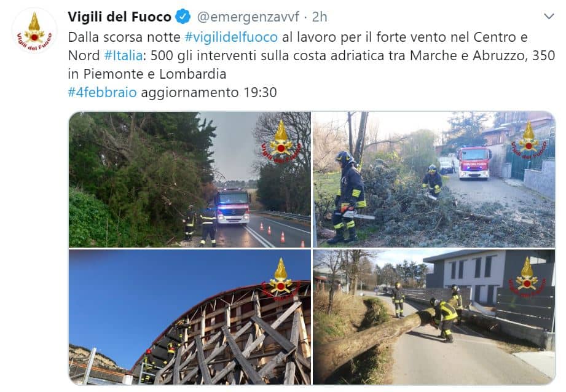Click the flame logo watermark in chainsaw photo
Viewport: 566px width, 392px height.
(529, 141)
